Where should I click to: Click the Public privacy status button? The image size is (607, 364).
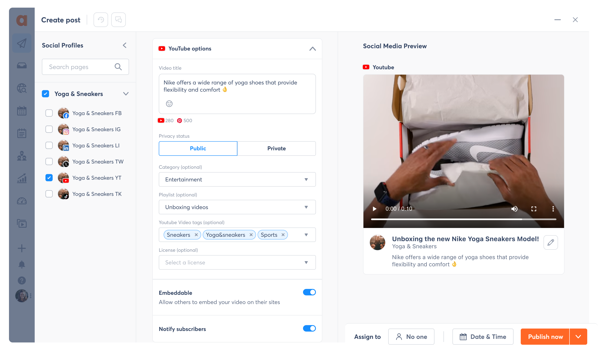pyautogui.click(x=198, y=148)
